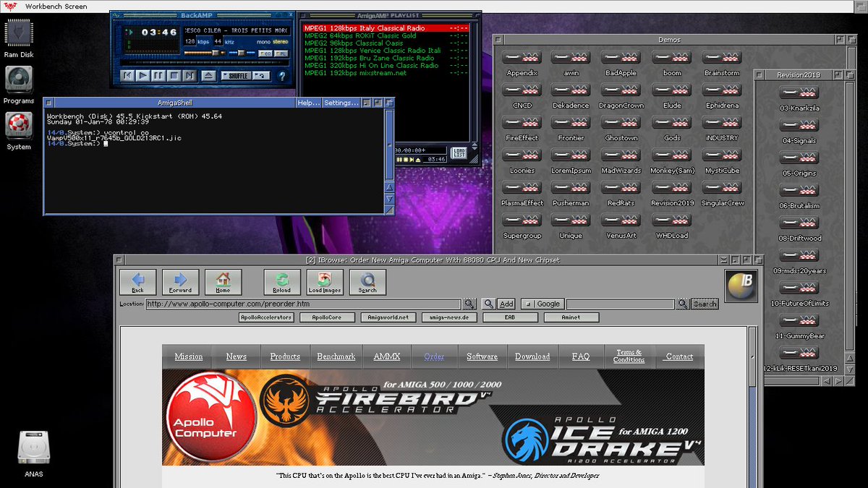This screenshot has width=868, height=488.
Task: Click the ApolloAccelerators bookmark button
Action: (x=266, y=317)
